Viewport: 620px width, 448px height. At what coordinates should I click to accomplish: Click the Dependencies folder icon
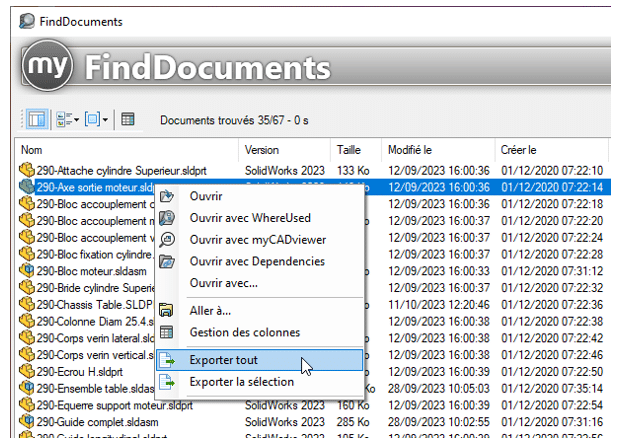click(167, 261)
